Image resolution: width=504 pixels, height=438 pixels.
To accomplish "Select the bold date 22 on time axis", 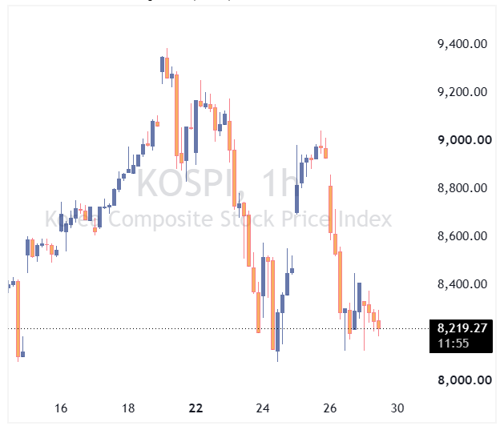I will [196, 408].
